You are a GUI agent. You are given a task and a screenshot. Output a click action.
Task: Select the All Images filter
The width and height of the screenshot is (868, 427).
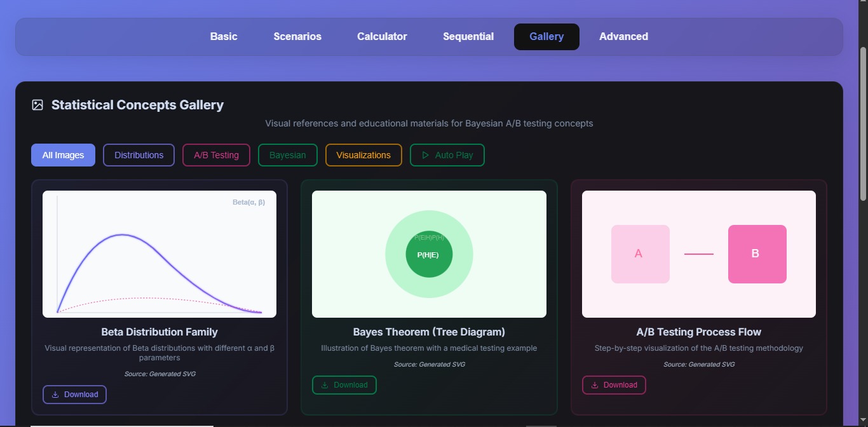click(63, 155)
